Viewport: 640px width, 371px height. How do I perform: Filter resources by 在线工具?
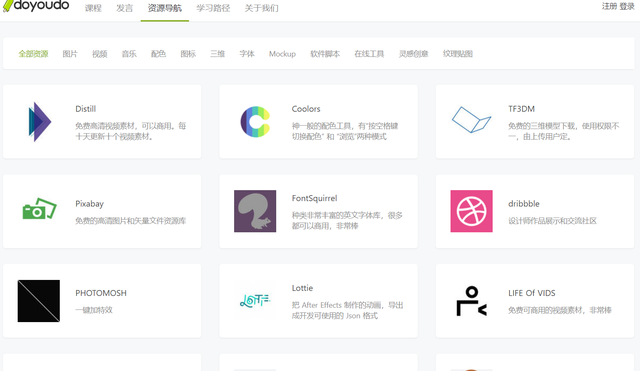coord(369,54)
